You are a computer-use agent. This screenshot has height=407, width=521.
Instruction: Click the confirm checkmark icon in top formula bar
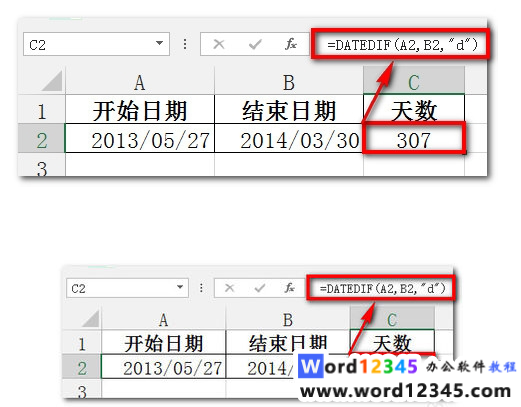coord(255,44)
